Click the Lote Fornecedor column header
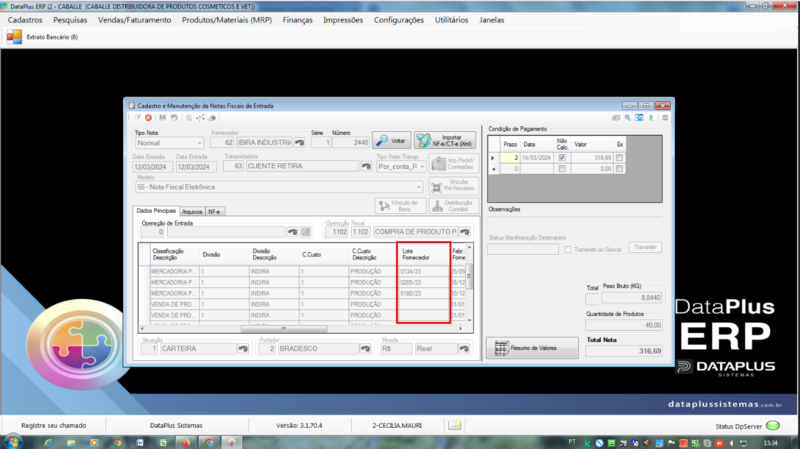The height and width of the screenshot is (449, 800). click(423, 255)
